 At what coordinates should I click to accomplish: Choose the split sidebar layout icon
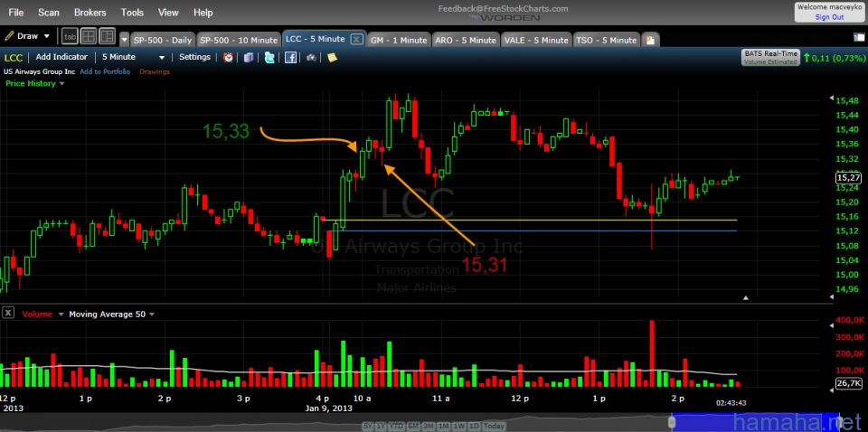click(x=107, y=36)
